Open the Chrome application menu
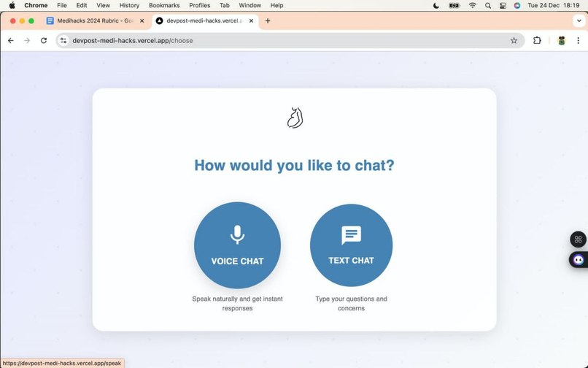588x368 pixels. point(36,5)
